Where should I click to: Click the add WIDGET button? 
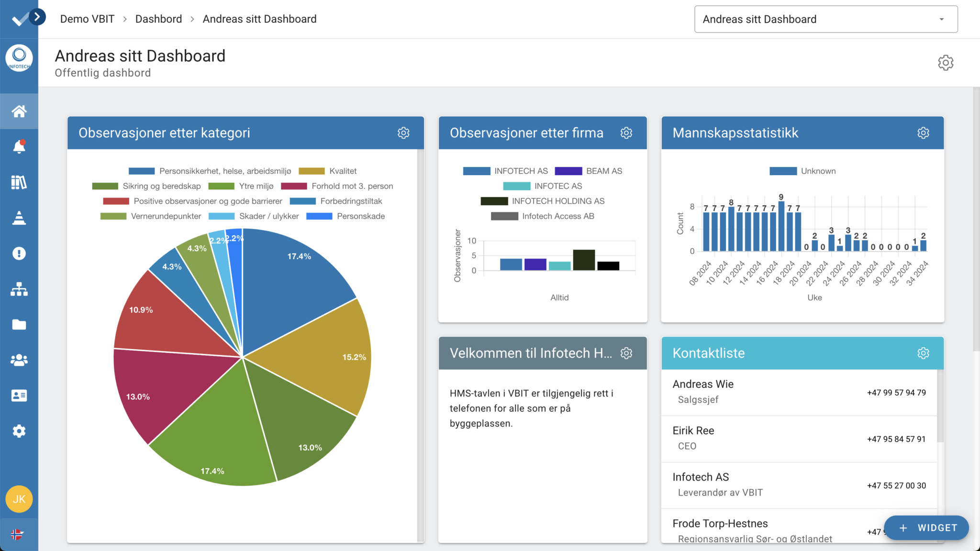[927, 528]
